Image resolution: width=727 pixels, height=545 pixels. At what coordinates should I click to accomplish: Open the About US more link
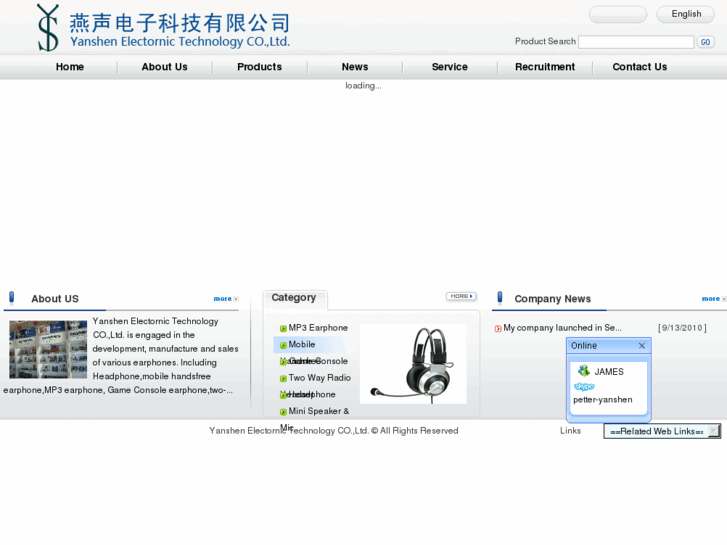pyautogui.click(x=225, y=299)
